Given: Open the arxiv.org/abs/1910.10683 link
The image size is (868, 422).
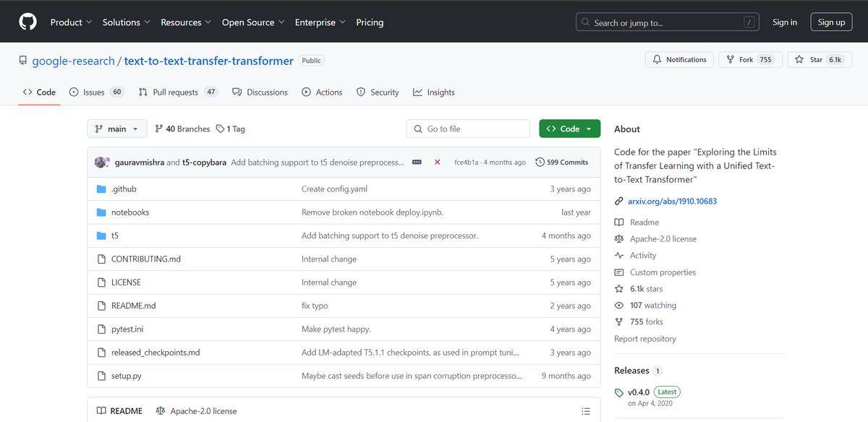Looking at the screenshot, I should pos(672,202).
